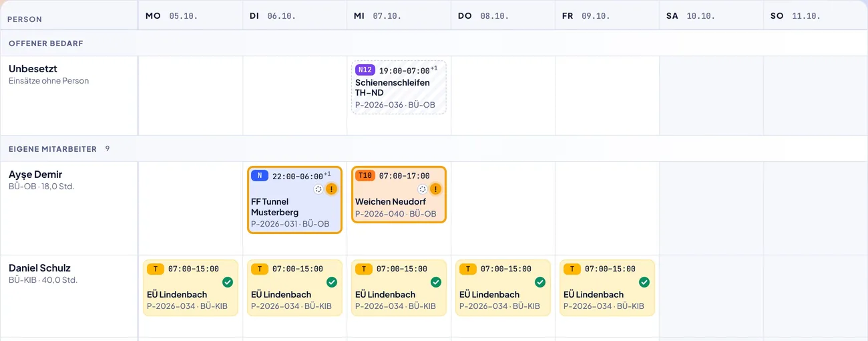Click green confirmed checkmark on Tuesday EÜ Lindenbach

click(x=332, y=282)
